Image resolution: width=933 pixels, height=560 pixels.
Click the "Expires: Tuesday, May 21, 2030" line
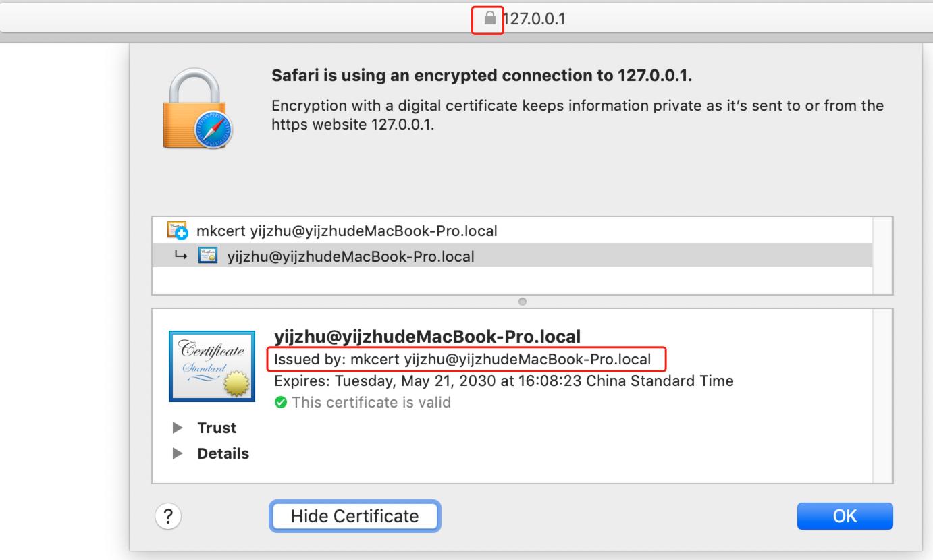click(x=504, y=381)
